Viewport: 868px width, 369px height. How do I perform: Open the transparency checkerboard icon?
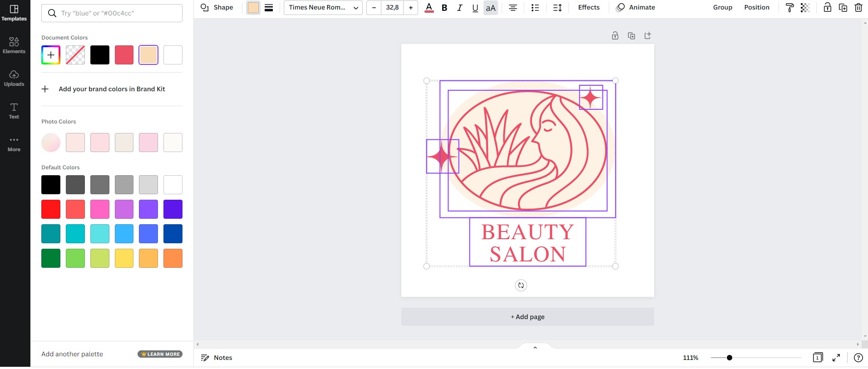pyautogui.click(x=805, y=8)
